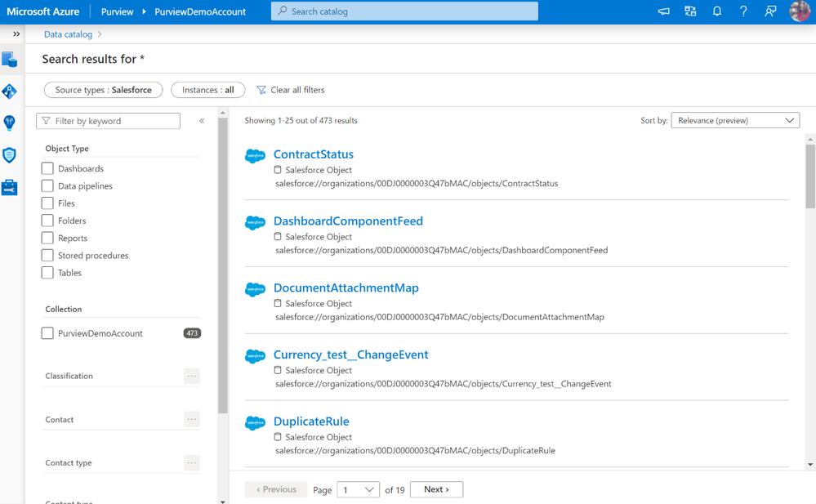Viewport: 816px width, 504px height.
Task: Click the object type icon under DuplicateRule
Action: tap(278, 437)
